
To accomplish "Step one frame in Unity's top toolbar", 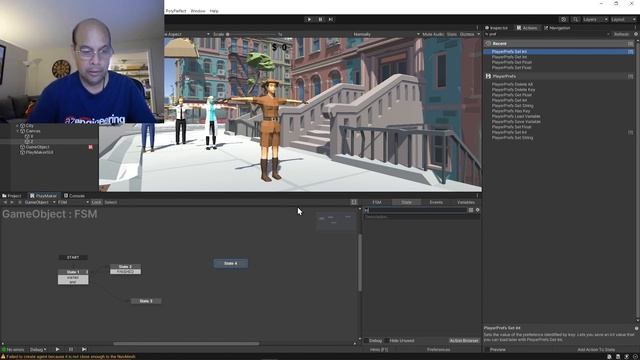I will pos(331,19).
